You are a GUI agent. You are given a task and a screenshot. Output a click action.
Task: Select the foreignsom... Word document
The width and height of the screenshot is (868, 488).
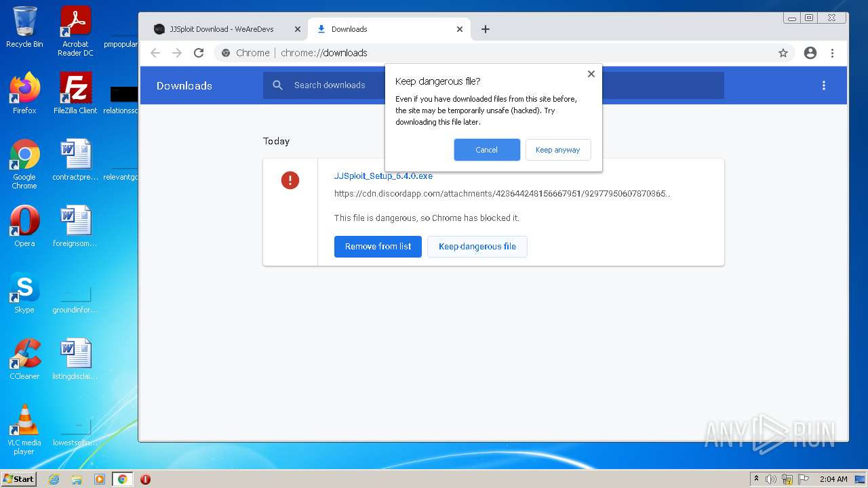pos(75,226)
